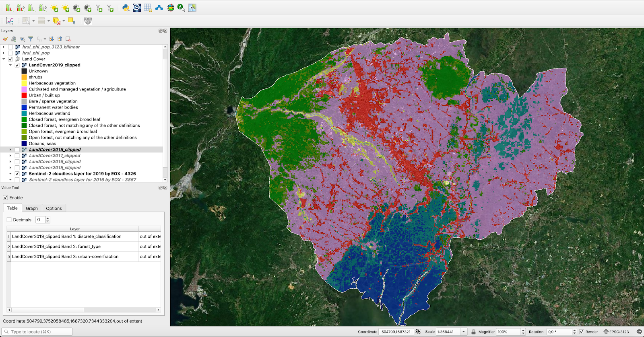The width and height of the screenshot is (644, 337).
Task: Toggle the Enable checkbox in Value Tool
Action: (6, 198)
